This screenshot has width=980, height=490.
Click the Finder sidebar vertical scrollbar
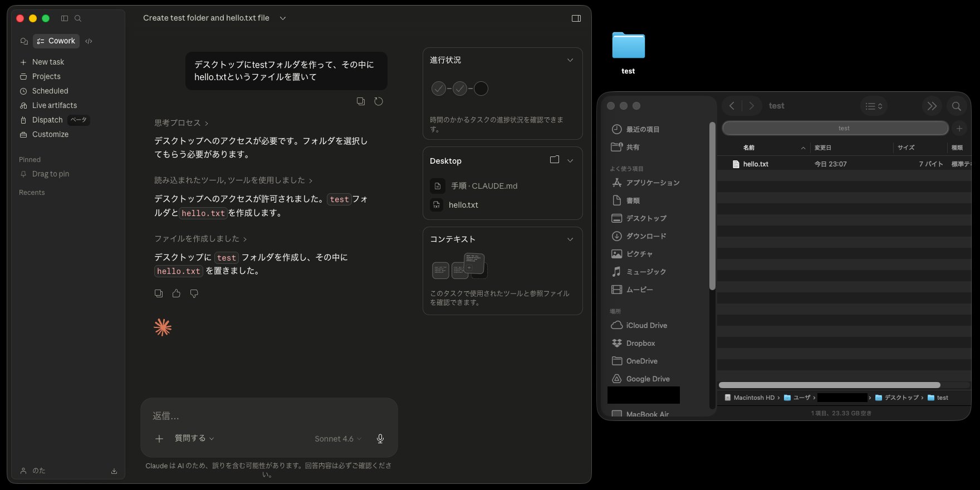click(x=712, y=206)
